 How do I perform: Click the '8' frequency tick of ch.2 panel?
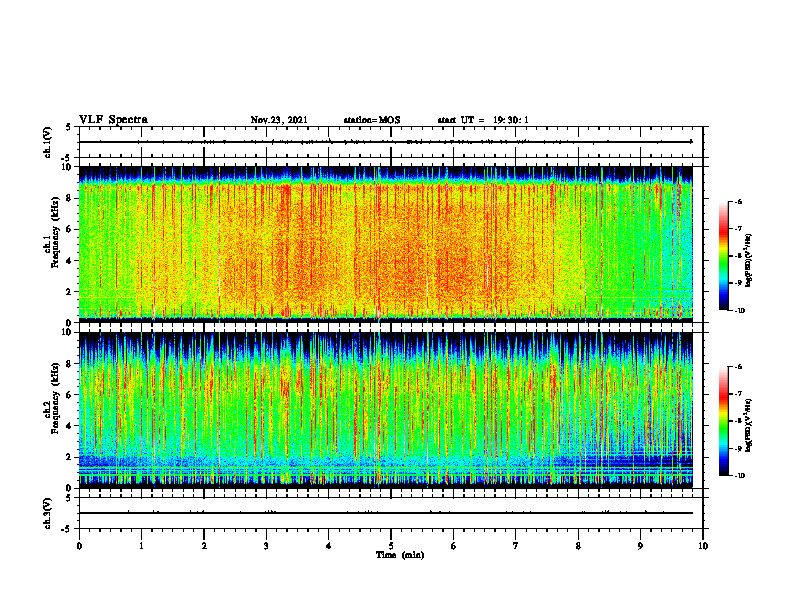pyautogui.click(x=70, y=364)
